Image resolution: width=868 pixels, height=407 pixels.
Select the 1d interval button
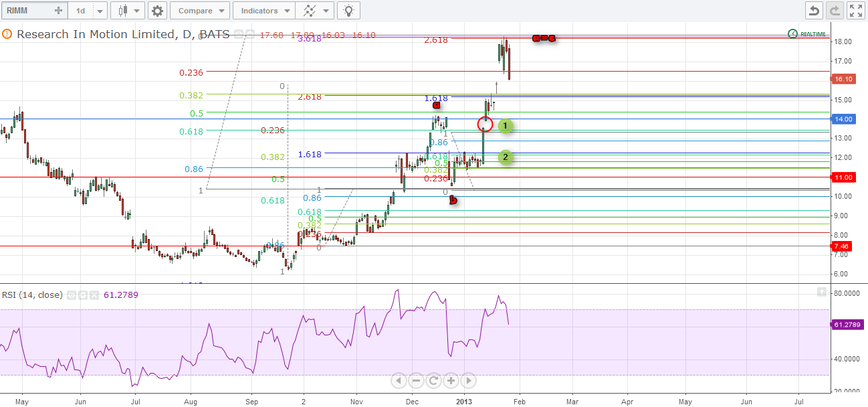(x=80, y=11)
